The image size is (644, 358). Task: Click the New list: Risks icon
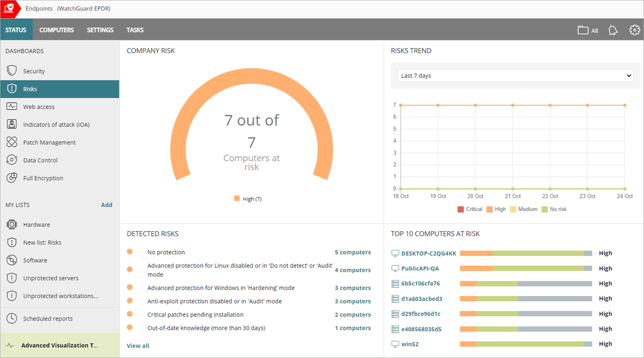(12, 242)
